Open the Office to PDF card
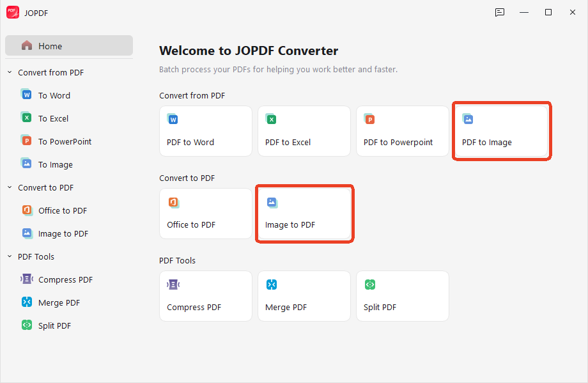 (206, 214)
